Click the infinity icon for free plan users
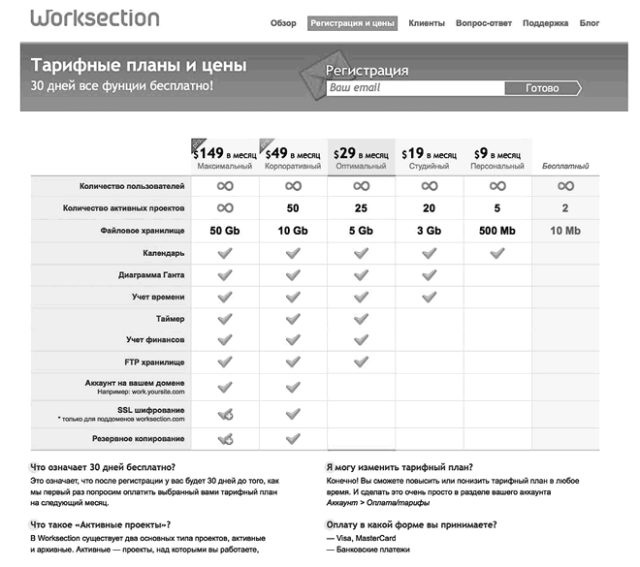The height and width of the screenshot is (567, 640). click(565, 186)
